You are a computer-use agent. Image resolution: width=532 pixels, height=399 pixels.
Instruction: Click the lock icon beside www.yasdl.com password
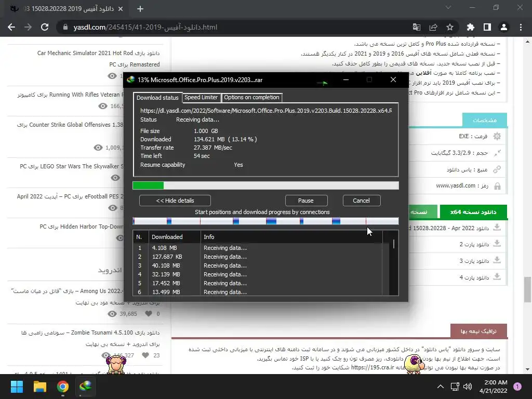497,186
